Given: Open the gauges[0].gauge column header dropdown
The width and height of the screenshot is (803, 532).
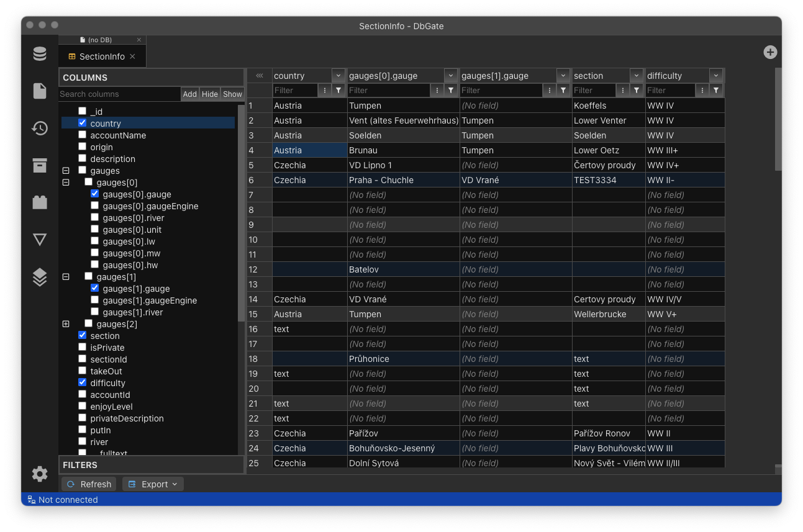Looking at the screenshot, I should (451, 76).
